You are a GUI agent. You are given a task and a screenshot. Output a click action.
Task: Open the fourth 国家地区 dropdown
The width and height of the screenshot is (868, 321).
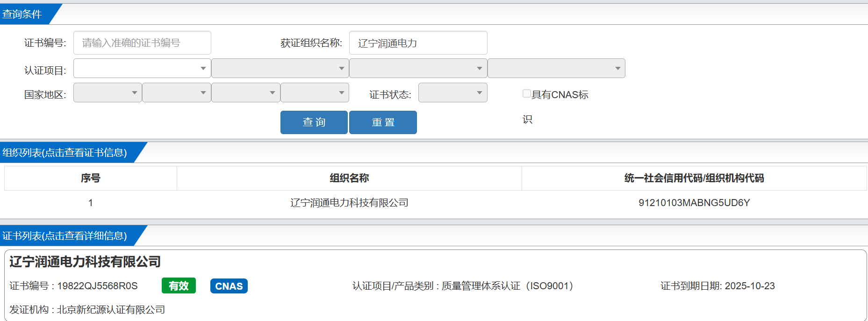tap(315, 93)
